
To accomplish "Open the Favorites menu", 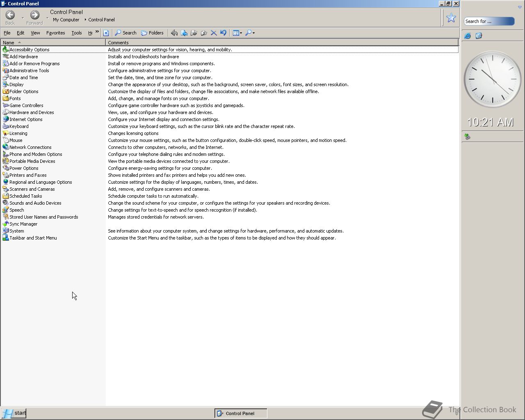I will coord(55,33).
